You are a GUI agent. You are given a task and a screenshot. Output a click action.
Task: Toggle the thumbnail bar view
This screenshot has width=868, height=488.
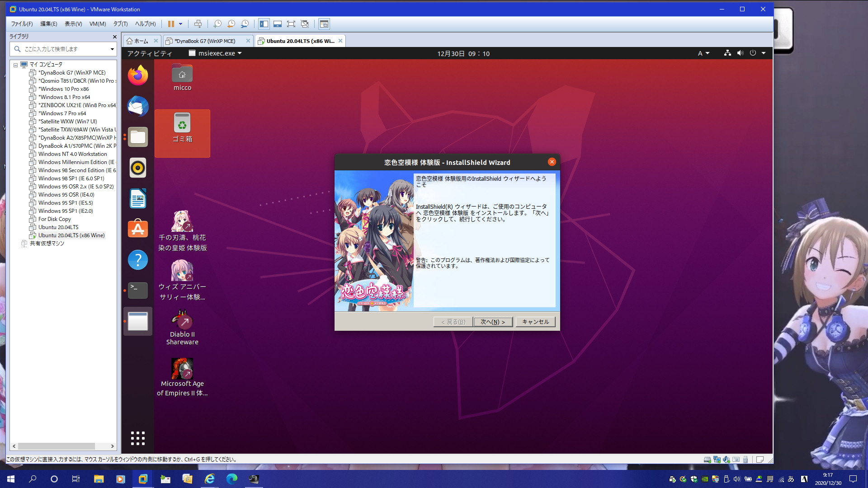coord(278,24)
